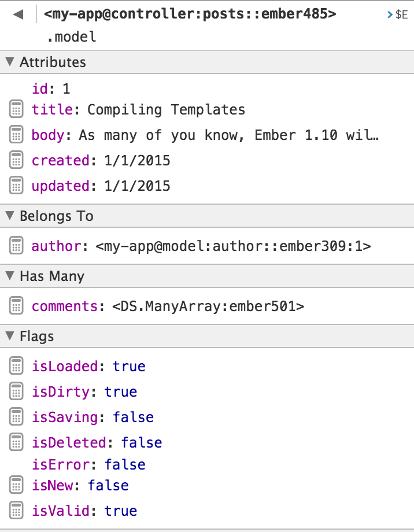This screenshot has width=414, height=532.
Task: Open the author model object link
Action: coord(233,246)
